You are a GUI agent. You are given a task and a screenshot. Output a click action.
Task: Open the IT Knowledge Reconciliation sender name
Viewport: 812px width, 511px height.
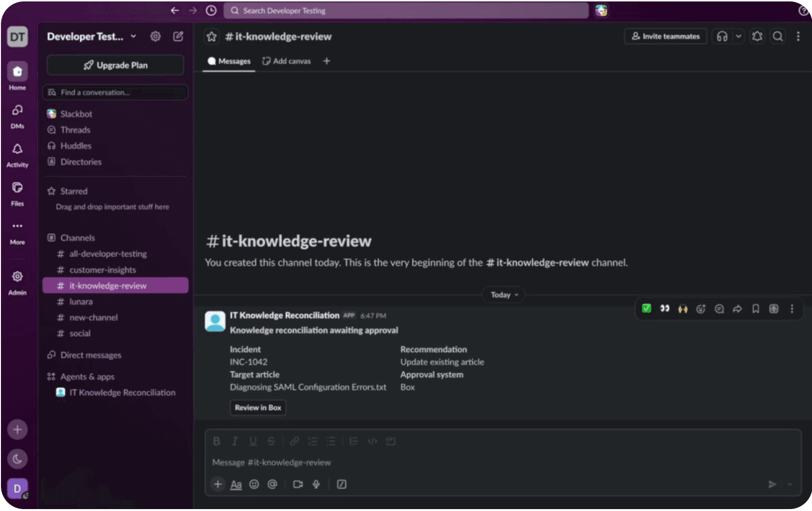(285, 315)
